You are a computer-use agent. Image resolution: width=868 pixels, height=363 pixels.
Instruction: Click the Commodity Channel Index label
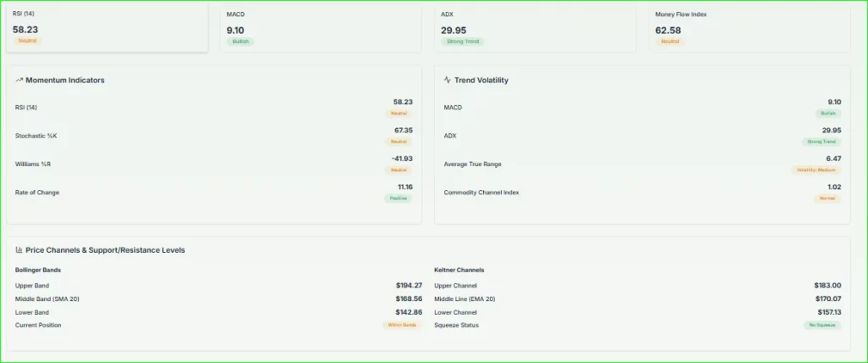tap(481, 193)
